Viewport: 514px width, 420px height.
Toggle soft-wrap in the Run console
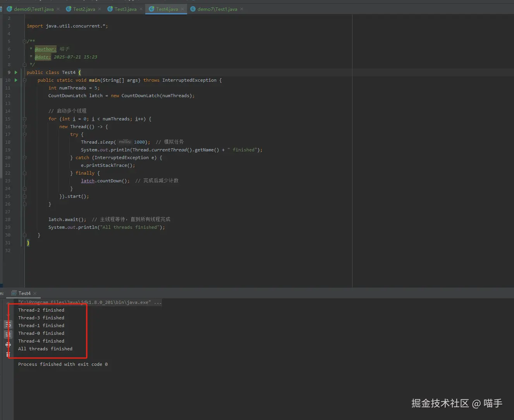click(x=8, y=324)
